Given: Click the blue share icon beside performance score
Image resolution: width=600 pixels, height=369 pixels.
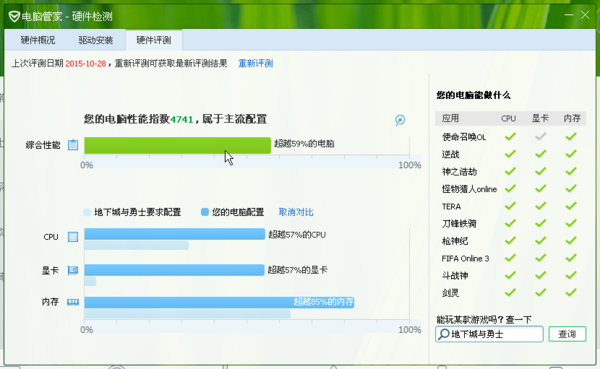Looking at the screenshot, I should (400, 120).
